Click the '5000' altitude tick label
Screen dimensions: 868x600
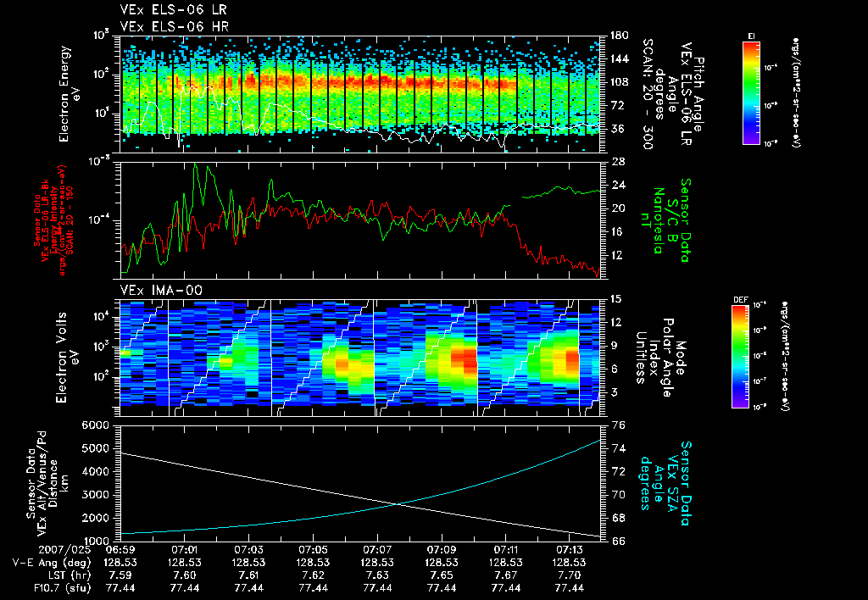pos(95,448)
